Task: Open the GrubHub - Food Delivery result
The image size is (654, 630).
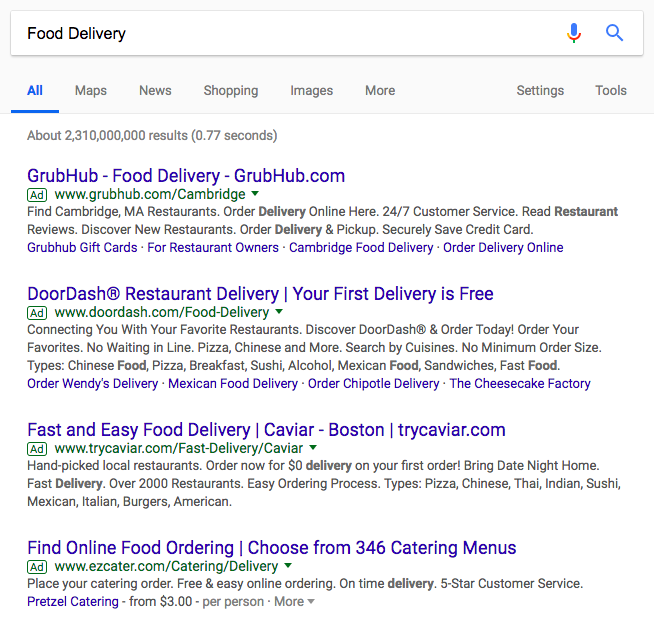Action: (x=186, y=176)
